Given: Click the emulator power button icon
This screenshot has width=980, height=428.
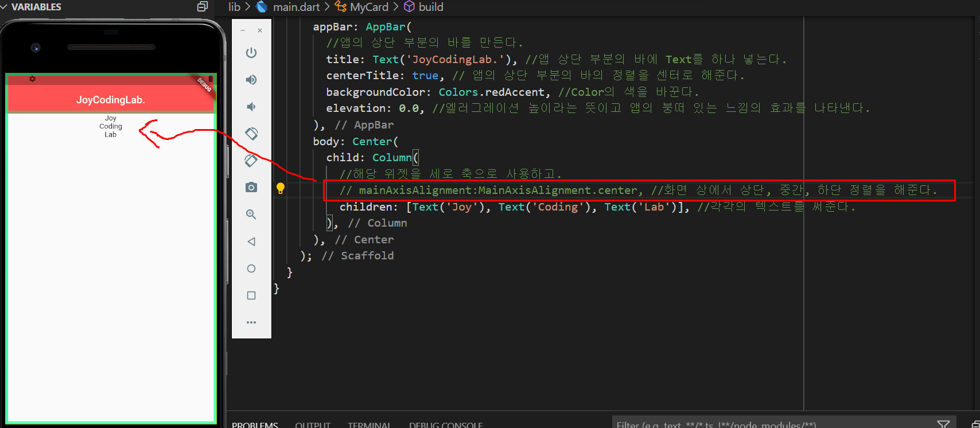Looking at the screenshot, I should click(x=251, y=53).
